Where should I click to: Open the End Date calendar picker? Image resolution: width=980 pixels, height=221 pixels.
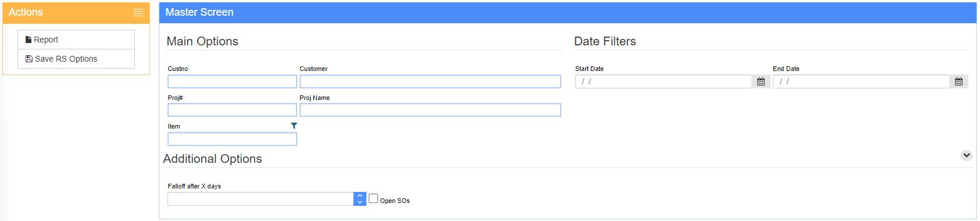click(958, 81)
